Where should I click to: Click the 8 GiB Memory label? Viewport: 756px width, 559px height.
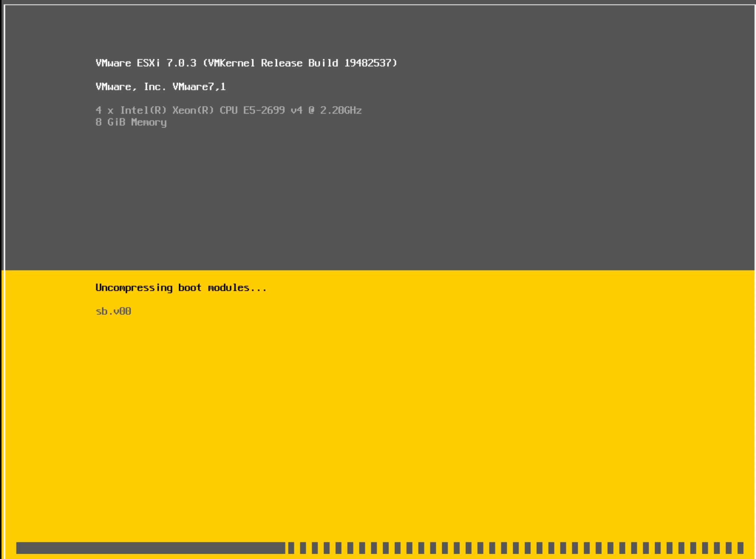(x=131, y=123)
